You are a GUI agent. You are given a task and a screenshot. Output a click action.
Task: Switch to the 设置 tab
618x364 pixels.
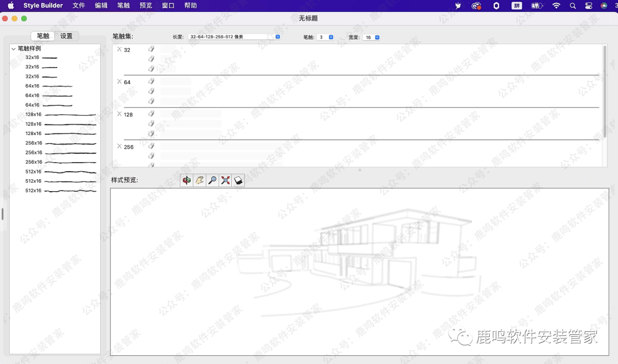[66, 36]
